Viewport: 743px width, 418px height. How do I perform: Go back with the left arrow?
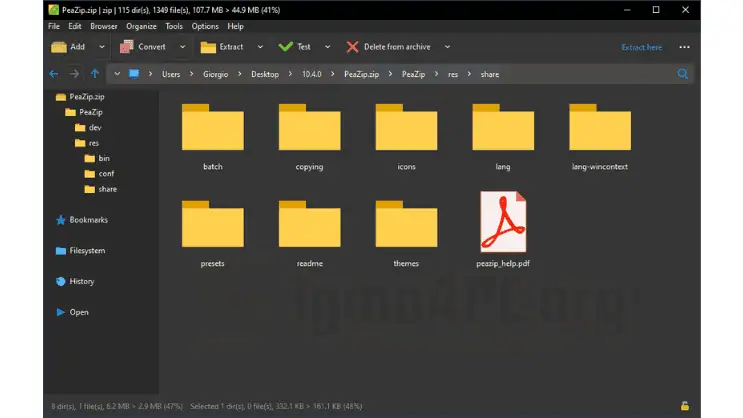[x=54, y=74]
